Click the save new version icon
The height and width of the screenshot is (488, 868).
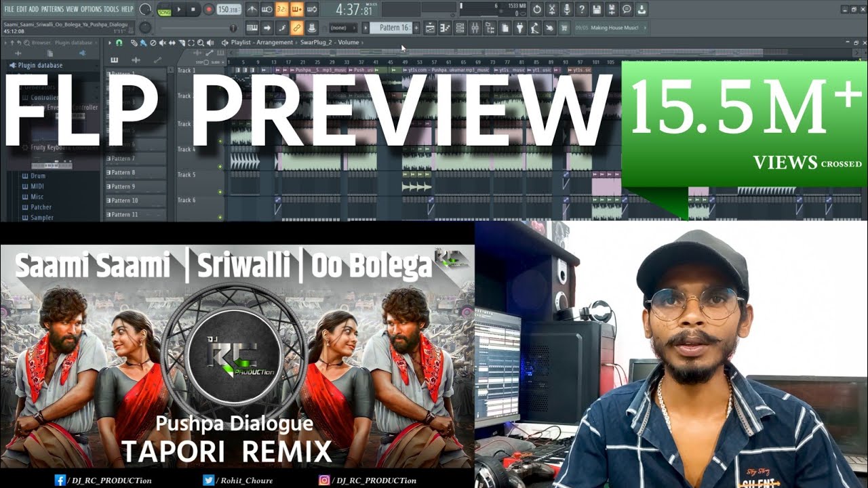coord(612,9)
